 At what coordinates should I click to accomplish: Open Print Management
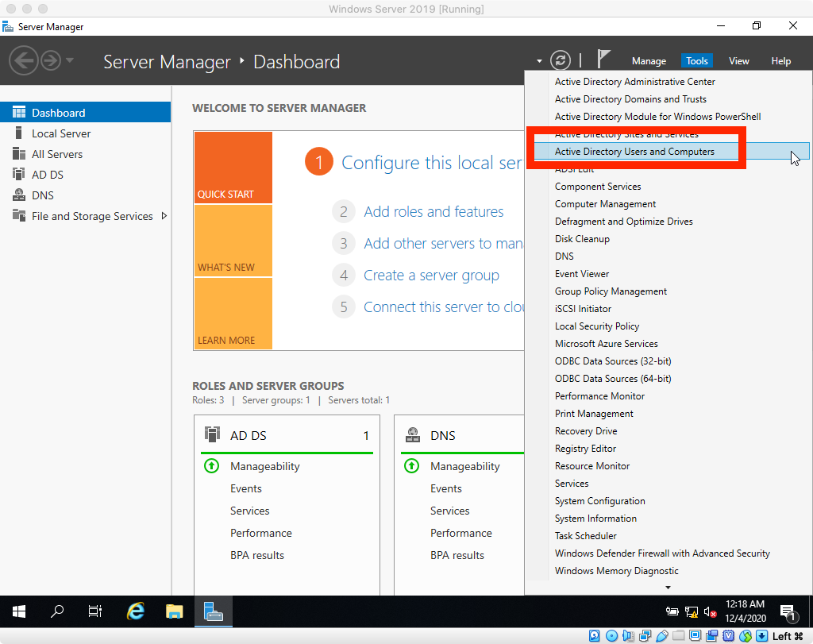[x=594, y=414]
